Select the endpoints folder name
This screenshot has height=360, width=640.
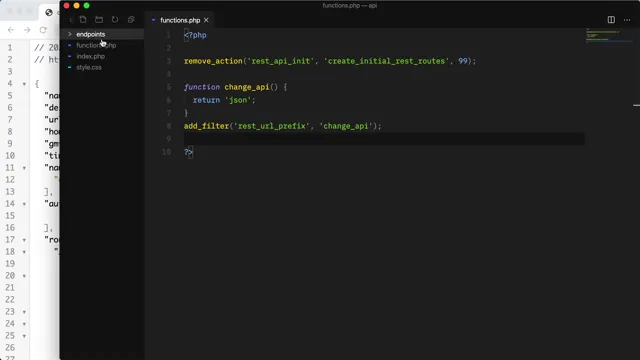click(x=91, y=34)
